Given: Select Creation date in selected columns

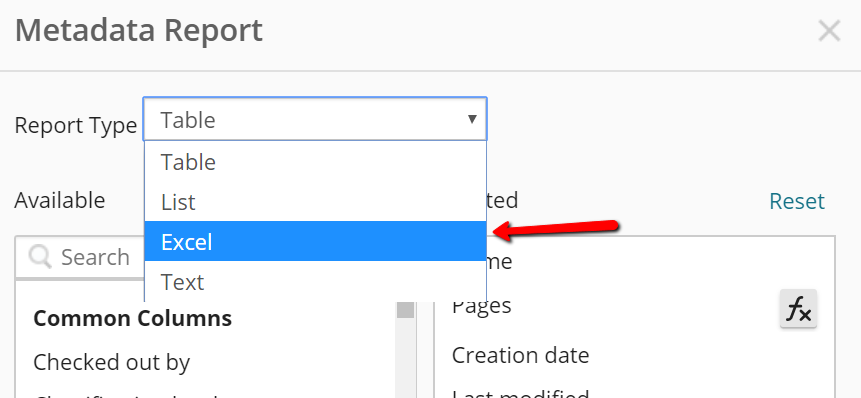Looking at the screenshot, I should point(521,355).
